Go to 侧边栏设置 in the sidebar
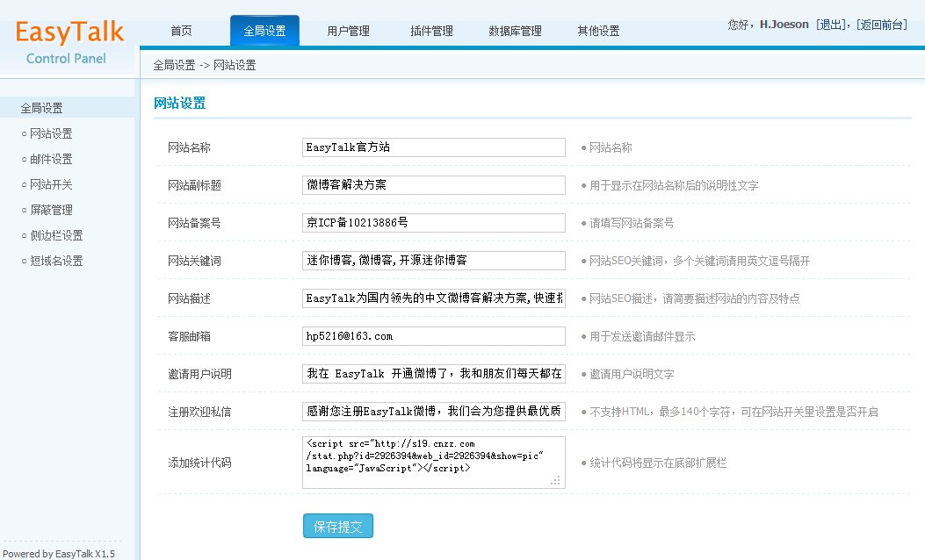Screen dimensions: 925x560 56,236
